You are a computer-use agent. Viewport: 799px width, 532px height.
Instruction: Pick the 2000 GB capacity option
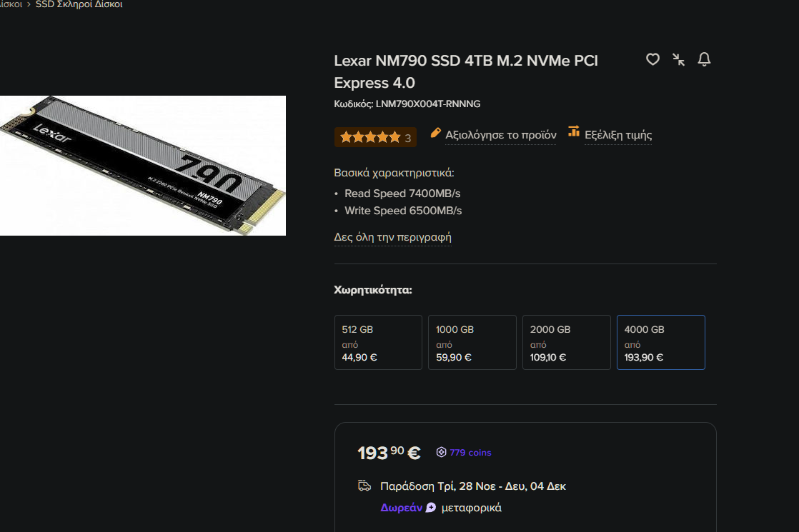pyautogui.click(x=566, y=342)
